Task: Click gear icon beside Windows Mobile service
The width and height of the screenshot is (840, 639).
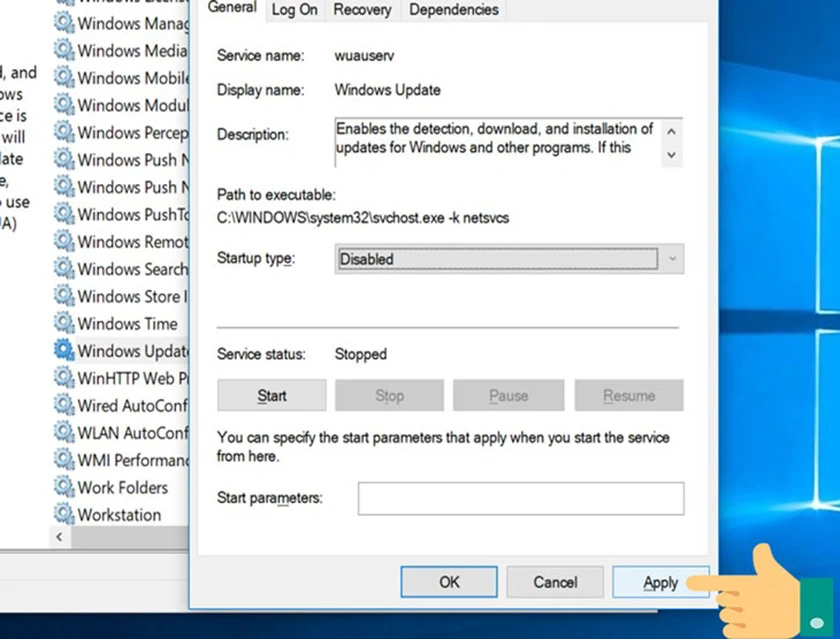Action: (x=64, y=77)
